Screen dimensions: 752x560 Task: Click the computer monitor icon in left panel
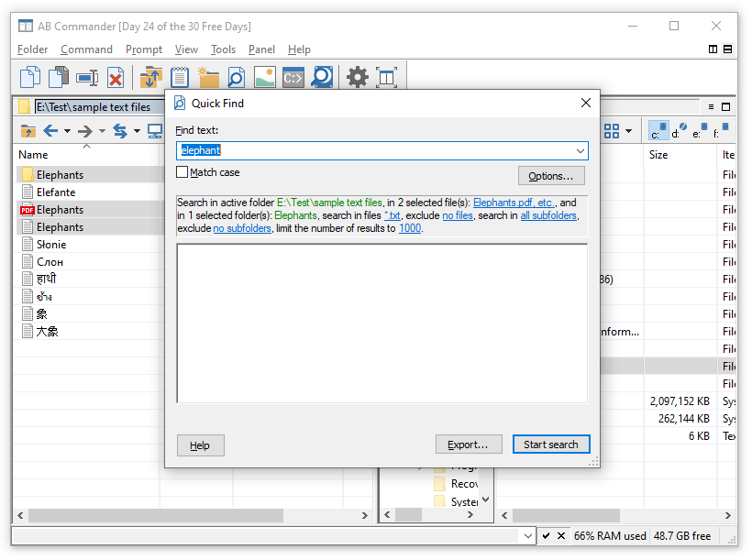(154, 131)
